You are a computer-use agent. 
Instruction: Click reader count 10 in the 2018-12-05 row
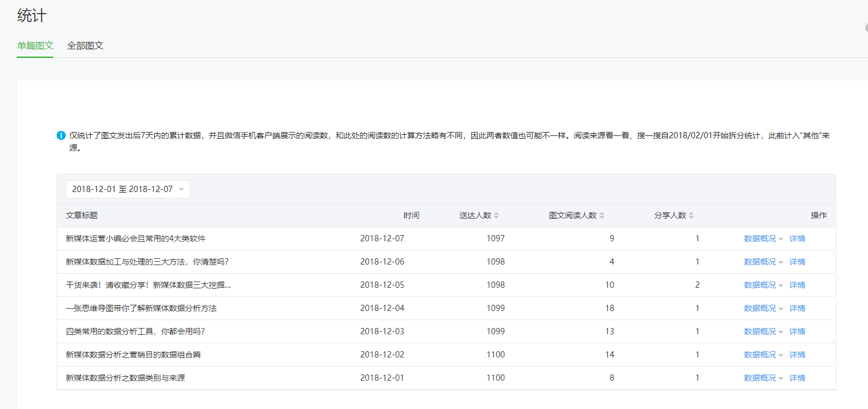pos(610,285)
